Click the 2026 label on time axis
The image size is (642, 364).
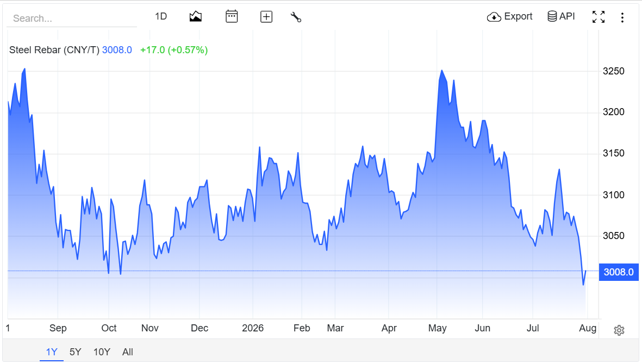[x=253, y=328]
